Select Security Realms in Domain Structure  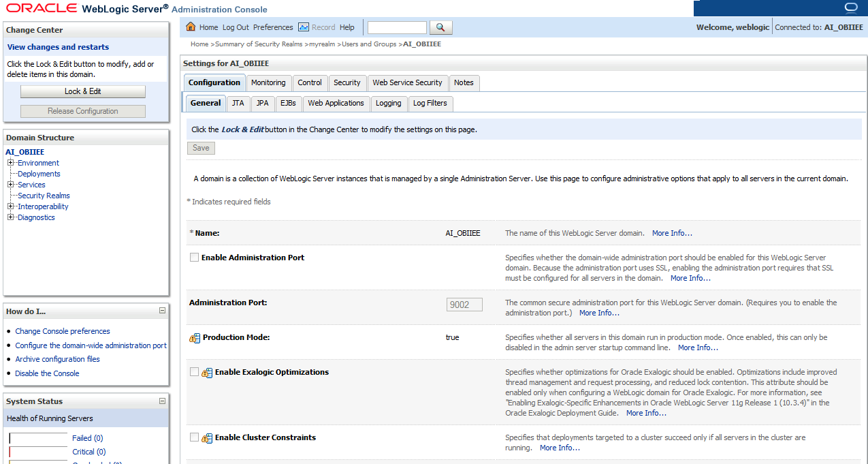(x=44, y=196)
